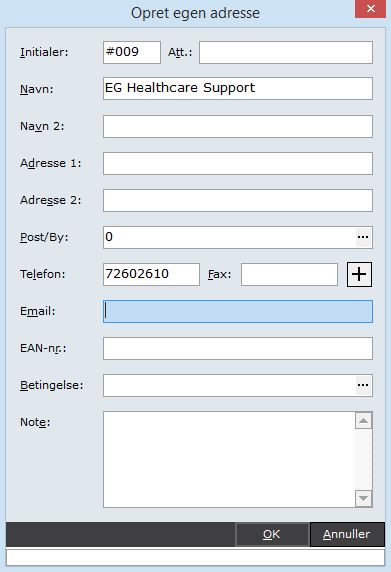
Task: Click the Telefon field with 72602610
Action: 151,274
